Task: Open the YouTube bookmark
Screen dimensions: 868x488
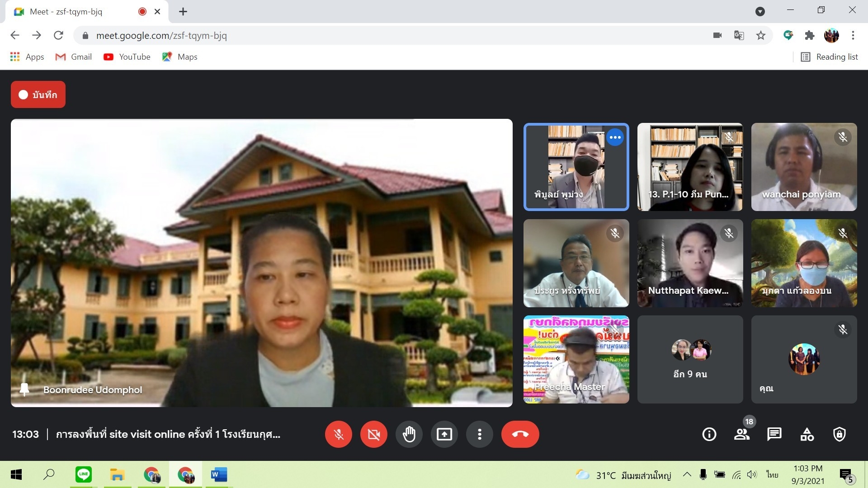Action: pos(127,57)
